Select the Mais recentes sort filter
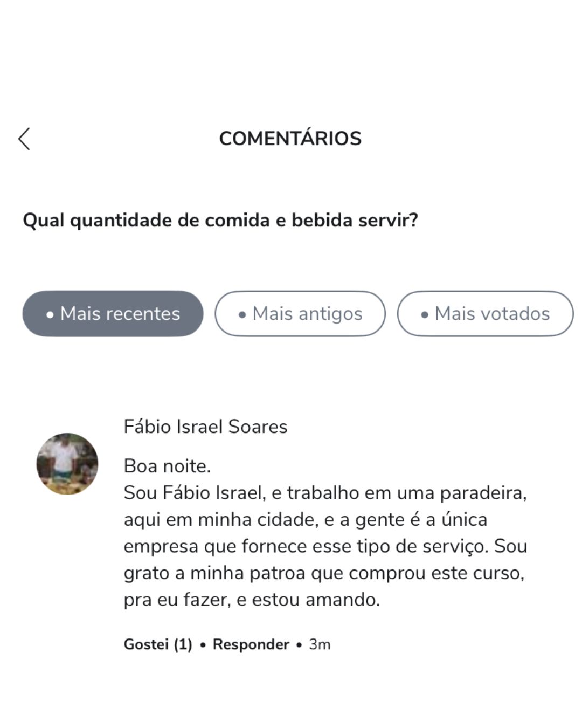 (113, 314)
